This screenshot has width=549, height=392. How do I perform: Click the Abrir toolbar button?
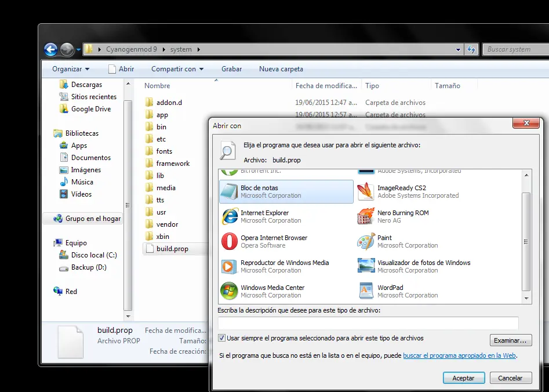click(x=121, y=69)
